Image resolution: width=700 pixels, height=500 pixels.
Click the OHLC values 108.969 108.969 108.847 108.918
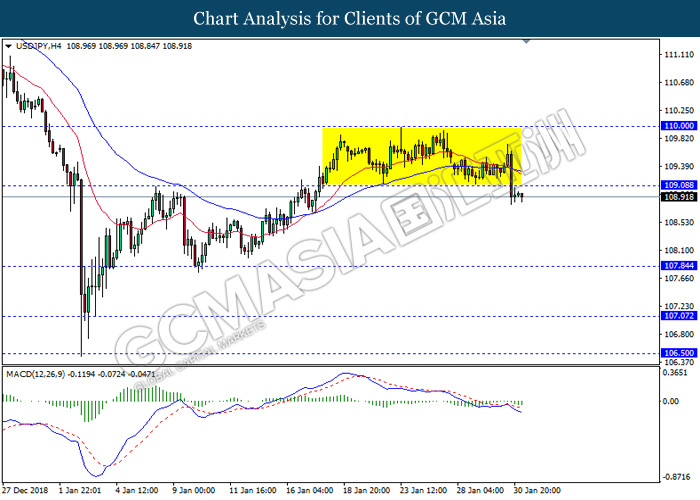pyautogui.click(x=129, y=46)
